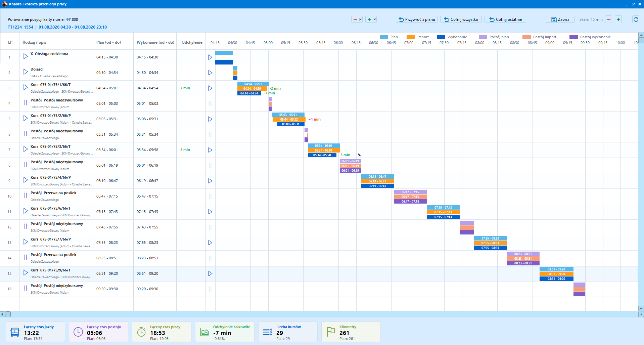This screenshot has height=345, width=644.
Task: Click the play triangle icon on row 3 Kurs 075-01/75/1/66/T
Action: pos(26,87)
